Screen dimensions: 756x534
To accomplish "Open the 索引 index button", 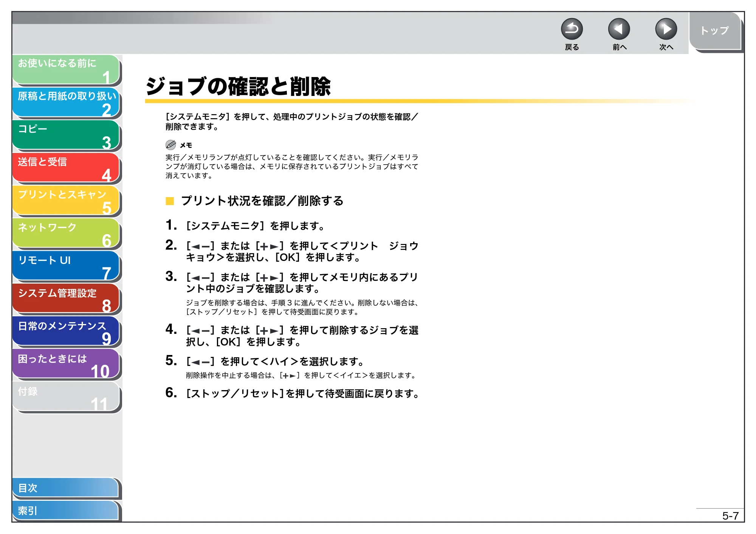I will click(x=66, y=511).
